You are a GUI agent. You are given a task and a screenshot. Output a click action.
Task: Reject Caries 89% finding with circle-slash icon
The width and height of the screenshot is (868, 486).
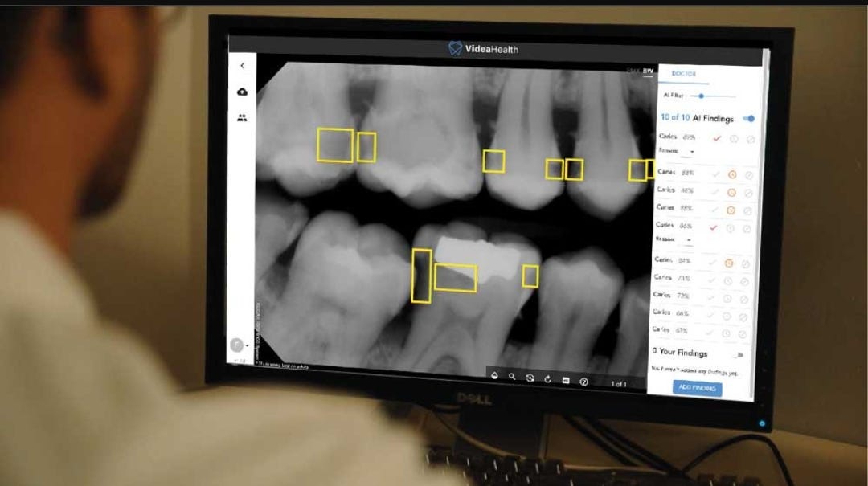tap(751, 140)
